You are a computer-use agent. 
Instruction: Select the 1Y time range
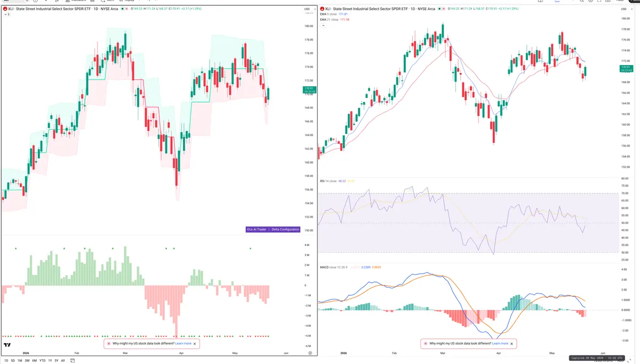point(50,361)
